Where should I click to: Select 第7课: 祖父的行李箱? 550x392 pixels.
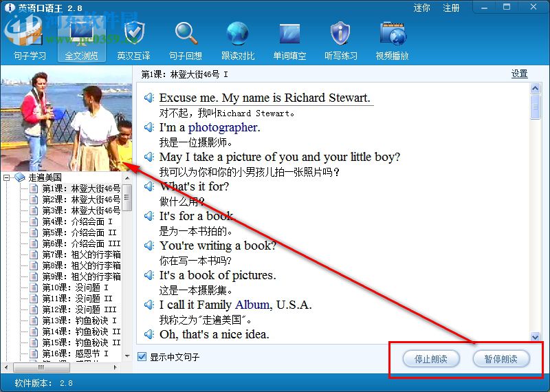click(81, 254)
